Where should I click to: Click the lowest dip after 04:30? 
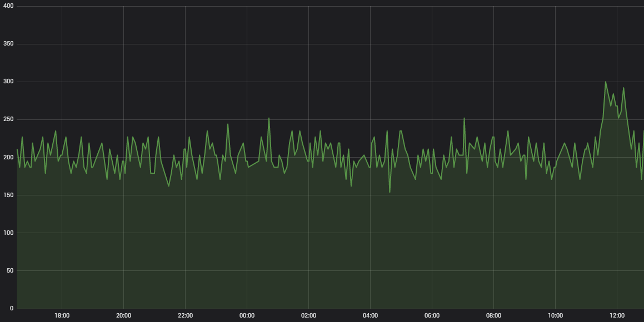390,192
